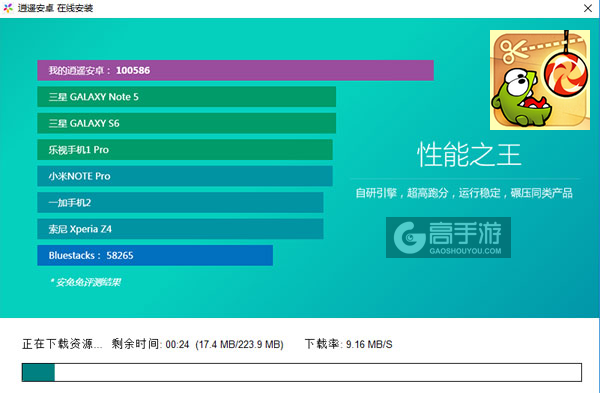
Task: Click the 正在下载资源 status text
Action: (x=62, y=344)
